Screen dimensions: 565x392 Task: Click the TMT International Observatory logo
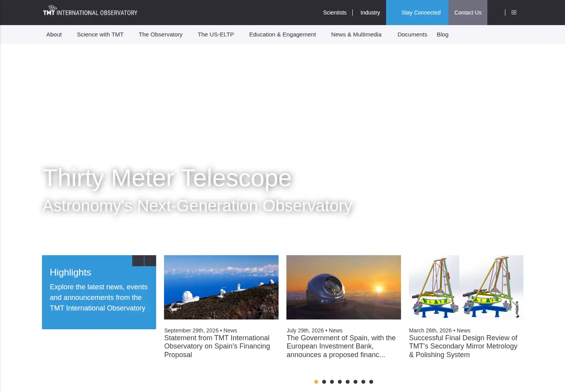pos(90,11)
